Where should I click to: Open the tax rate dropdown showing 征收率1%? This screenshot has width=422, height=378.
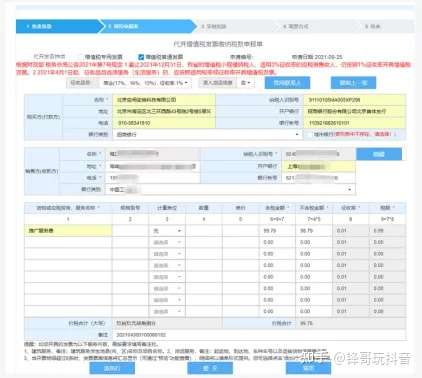[x=146, y=83]
